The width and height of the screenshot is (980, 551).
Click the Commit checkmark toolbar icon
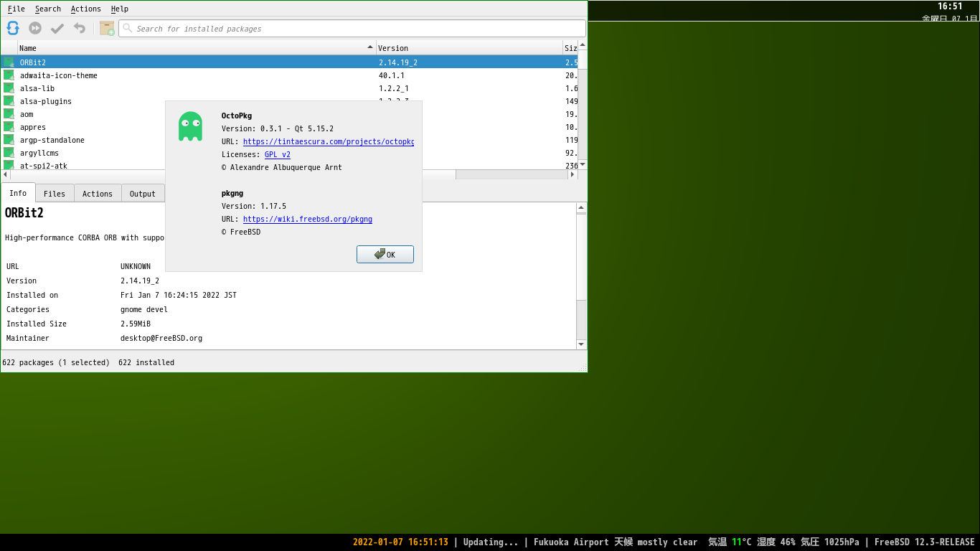(57, 28)
